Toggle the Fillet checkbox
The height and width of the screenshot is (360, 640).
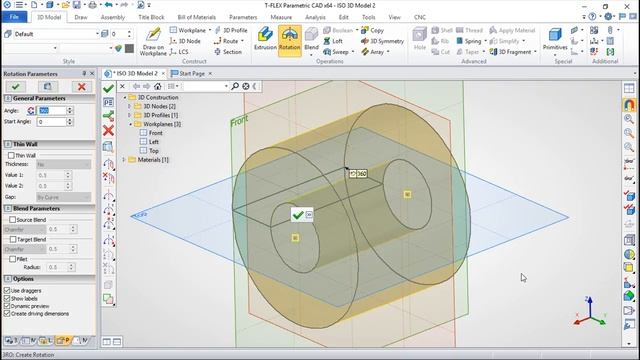tap(13, 259)
